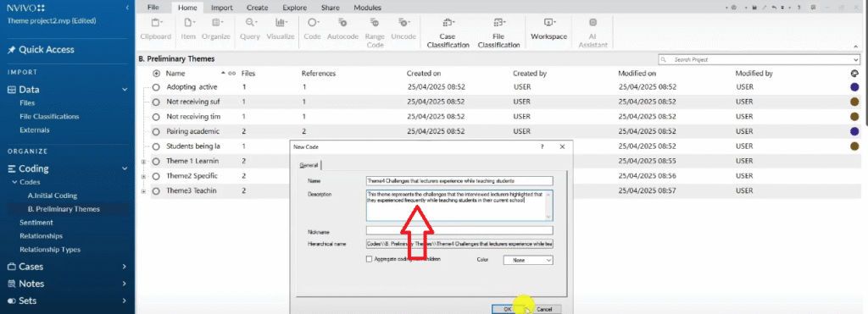Click the undo arrow in title bar
The image size is (868, 314).
[x=775, y=7]
